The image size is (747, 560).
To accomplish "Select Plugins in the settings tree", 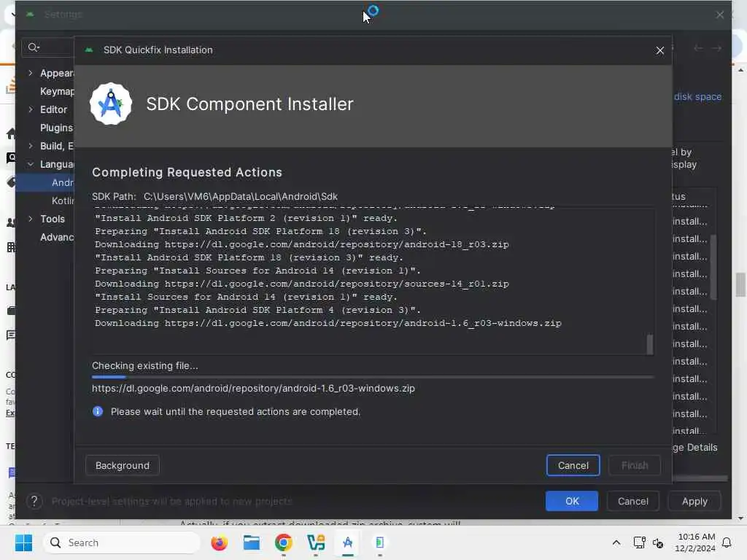I will click(x=56, y=128).
